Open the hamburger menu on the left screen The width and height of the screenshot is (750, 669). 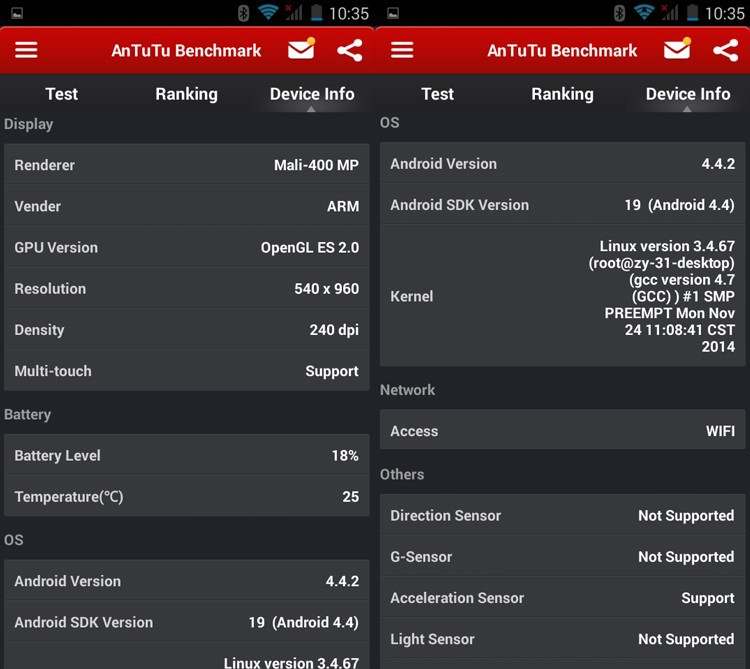click(26, 50)
